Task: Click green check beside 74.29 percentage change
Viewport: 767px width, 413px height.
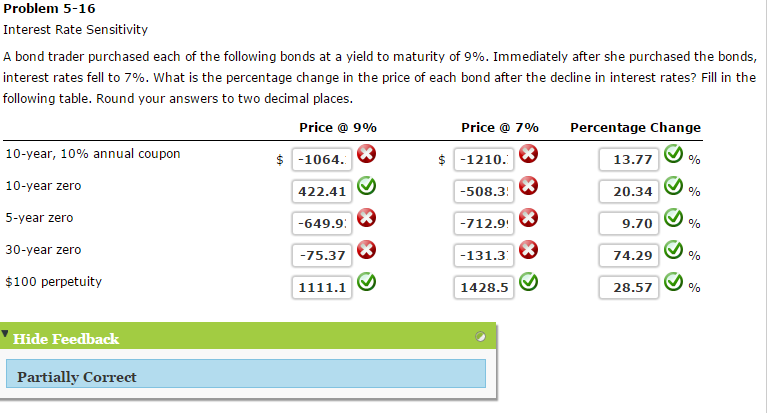Action: (x=672, y=252)
